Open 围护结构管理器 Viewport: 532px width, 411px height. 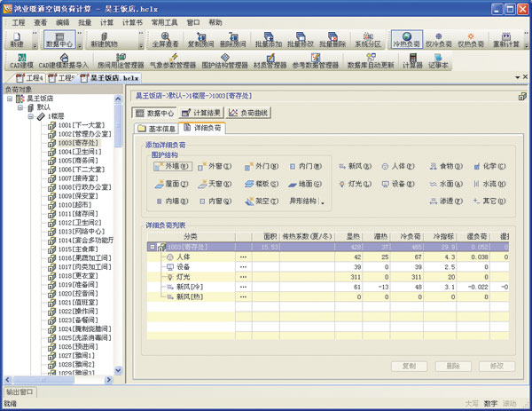pyautogui.click(x=224, y=60)
